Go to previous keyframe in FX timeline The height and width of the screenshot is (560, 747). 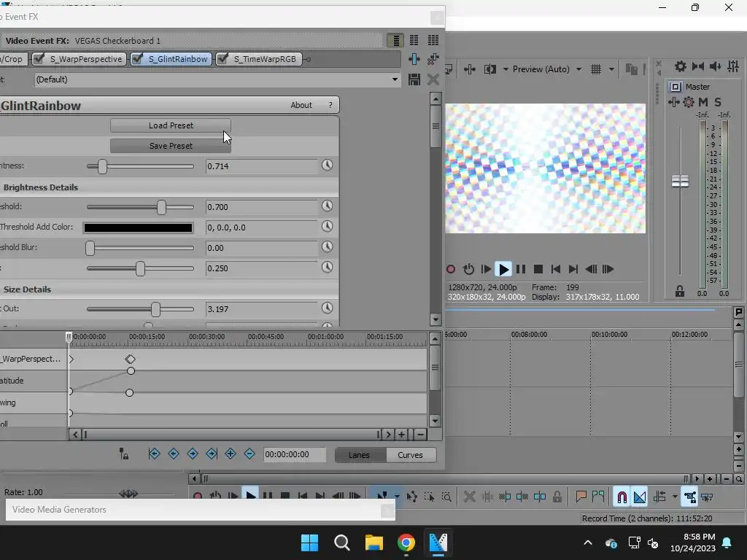(174, 454)
